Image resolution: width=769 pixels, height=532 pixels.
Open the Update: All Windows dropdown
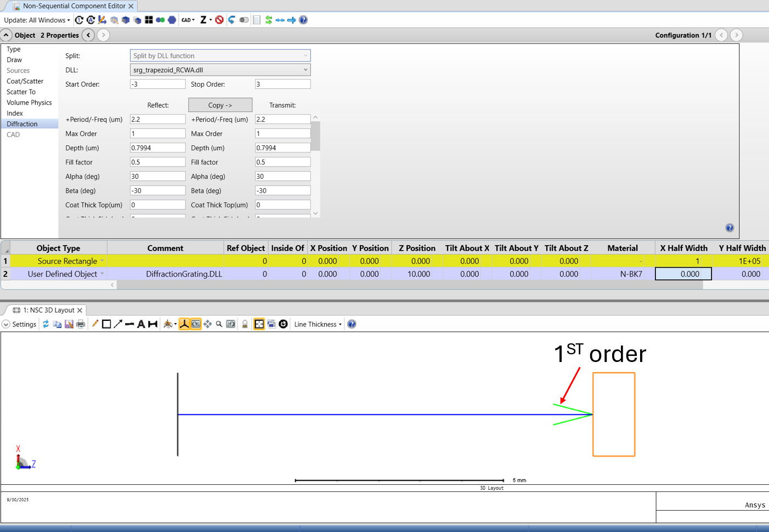click(x=37, y=20)
